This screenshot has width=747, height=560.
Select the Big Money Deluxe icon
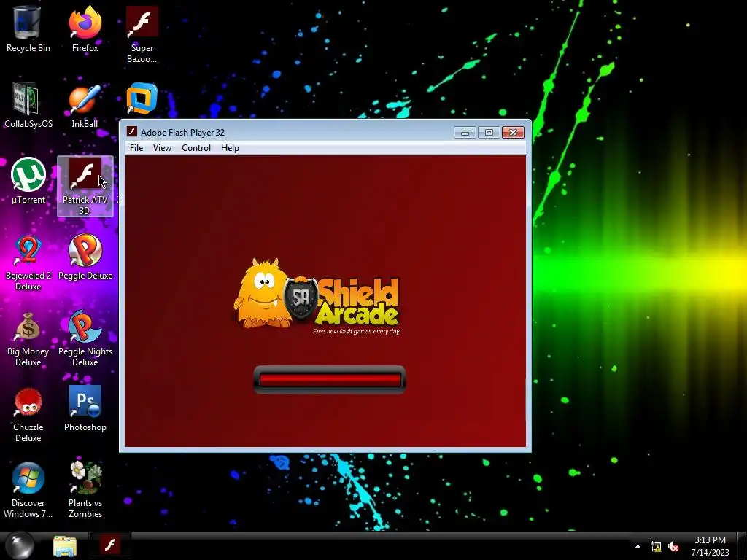point(28,338)
